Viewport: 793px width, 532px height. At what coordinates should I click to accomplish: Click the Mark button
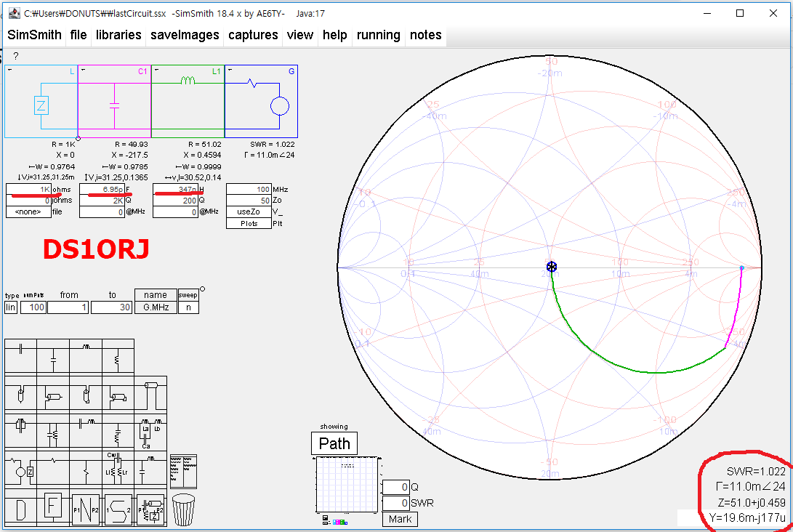click(x=400, y=520)
